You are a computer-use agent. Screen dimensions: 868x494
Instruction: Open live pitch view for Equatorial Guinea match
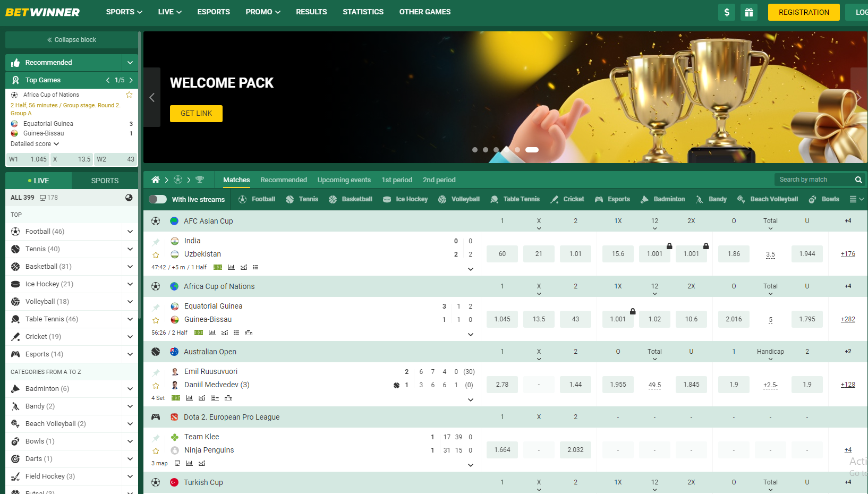click(x=199, y=333)
